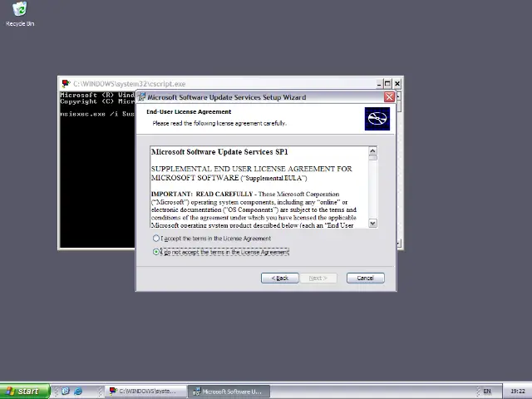
Task: Click the EN language indicator in tray
Action: click(487, 392)
